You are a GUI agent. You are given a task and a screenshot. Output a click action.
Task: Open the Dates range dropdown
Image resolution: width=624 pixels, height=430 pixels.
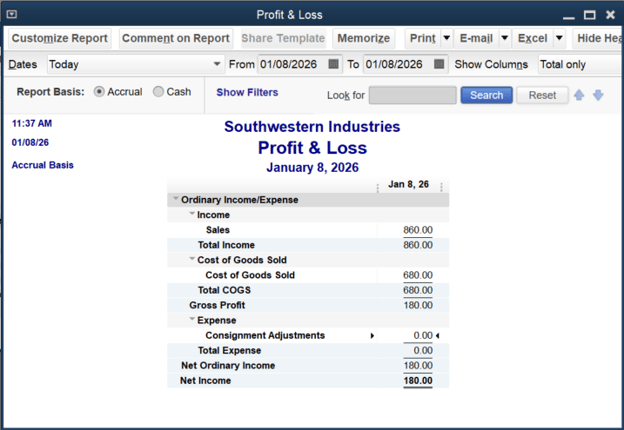coord(217,65)
